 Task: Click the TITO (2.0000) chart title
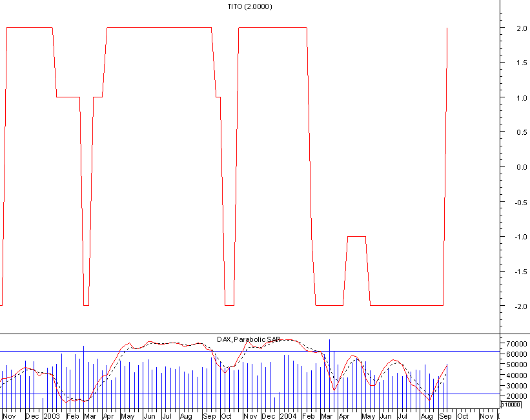click(250, 6)
